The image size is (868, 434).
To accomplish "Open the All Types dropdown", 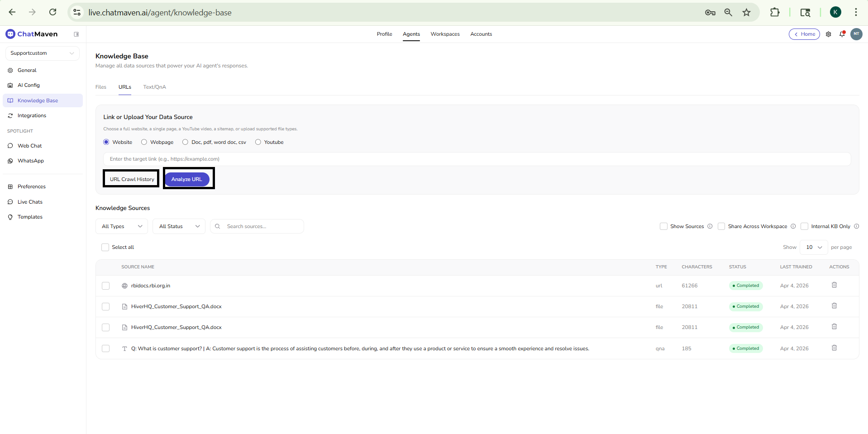I will 121,226.
